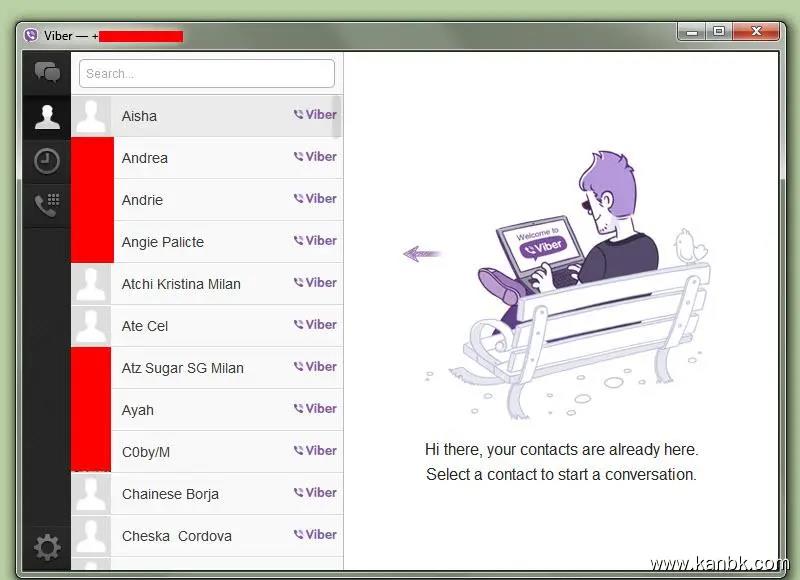Screen dimensions: 800x580
Task: Select contact Angie Palicte
Action: [x=162, y=242]
